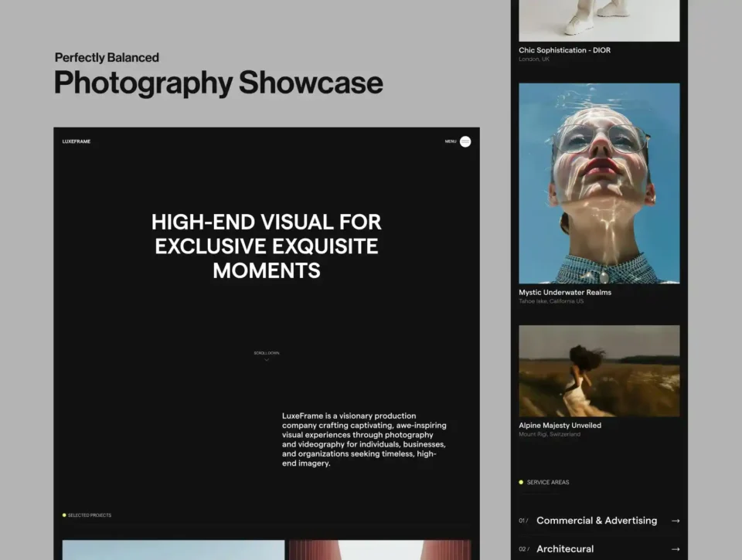Open the blue-sky project thumbnail at bottom

(173, 550)
